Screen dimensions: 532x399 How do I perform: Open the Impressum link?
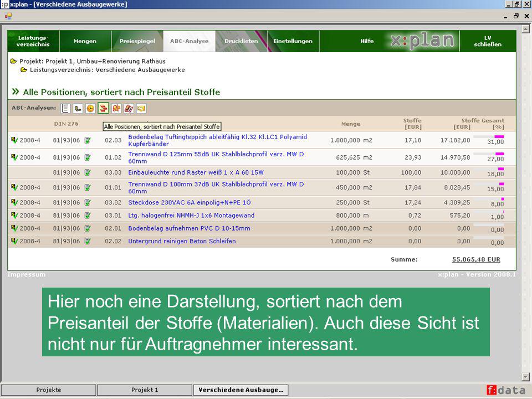(27, 274)
